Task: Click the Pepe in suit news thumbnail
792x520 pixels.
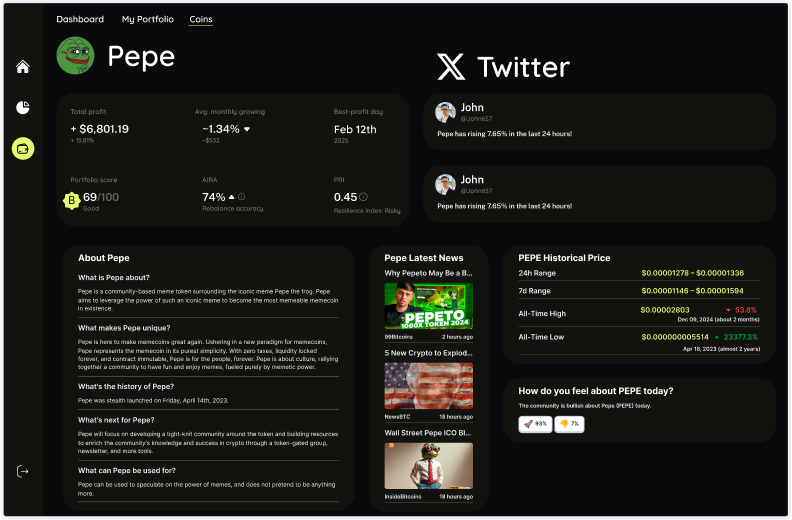Action: (428, 465)
